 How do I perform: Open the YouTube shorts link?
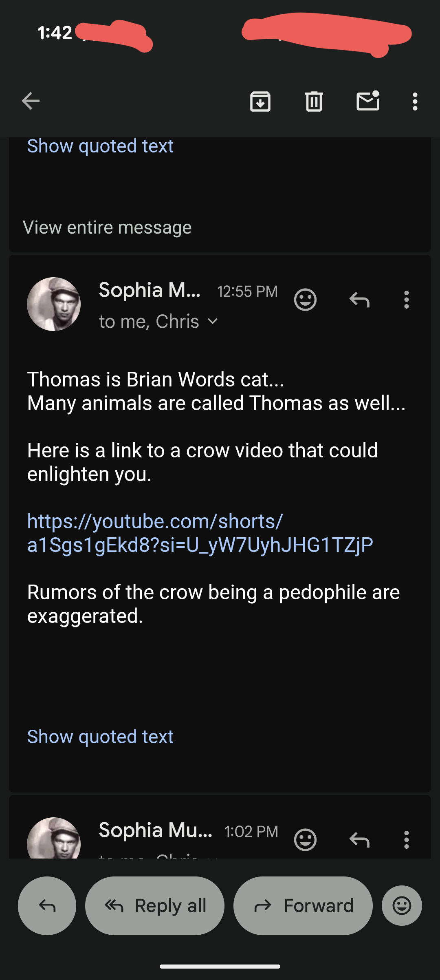coord(200,533)
